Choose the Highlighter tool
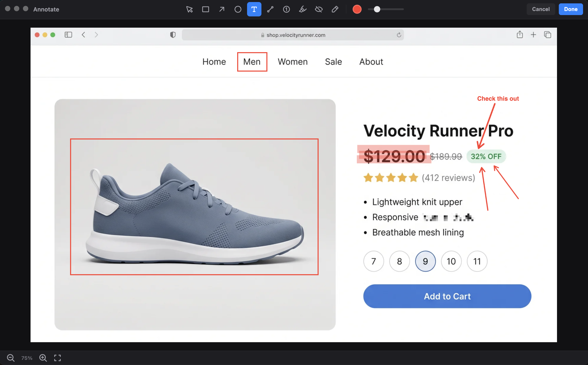This screenshot has height=365, width=588. pos(303,9)
